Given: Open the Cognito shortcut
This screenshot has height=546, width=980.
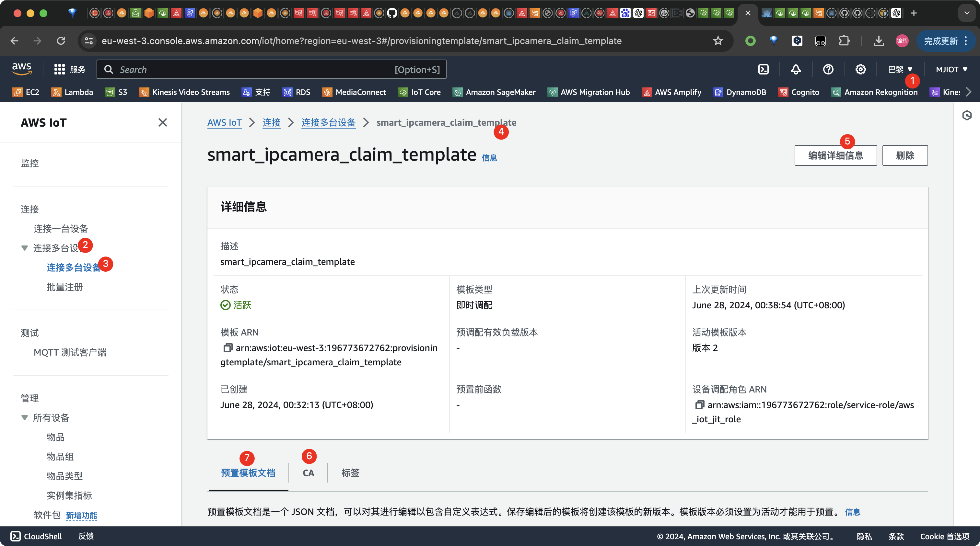Looking at the screenshot, I should pos(799,92).
